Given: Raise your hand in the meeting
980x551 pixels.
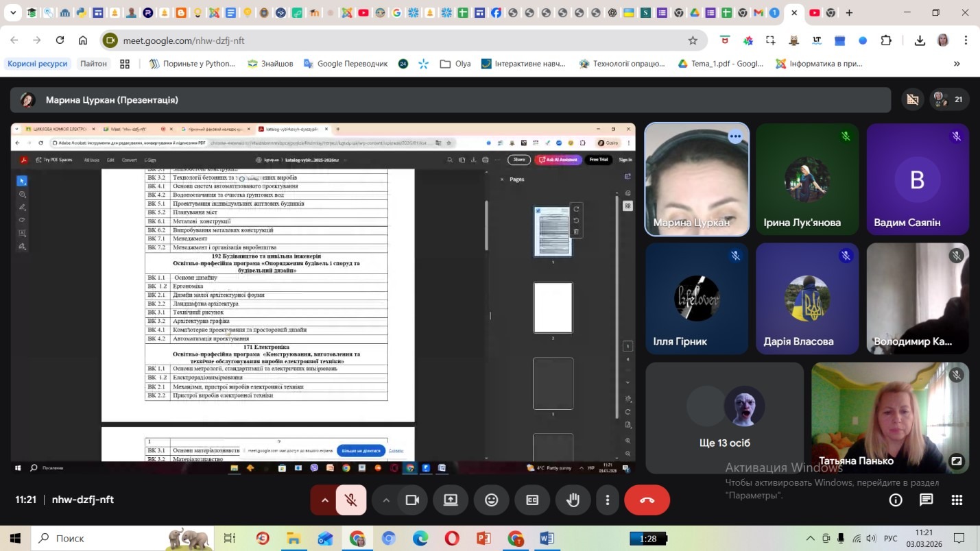Looking at the screenshot, I should [573, 500].
